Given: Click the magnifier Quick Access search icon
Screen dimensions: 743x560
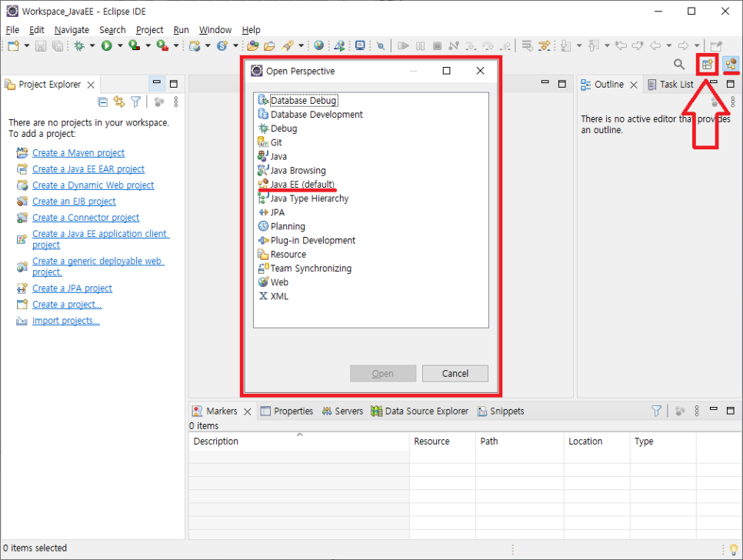Looking at the screenshot, I should point(679,65).
